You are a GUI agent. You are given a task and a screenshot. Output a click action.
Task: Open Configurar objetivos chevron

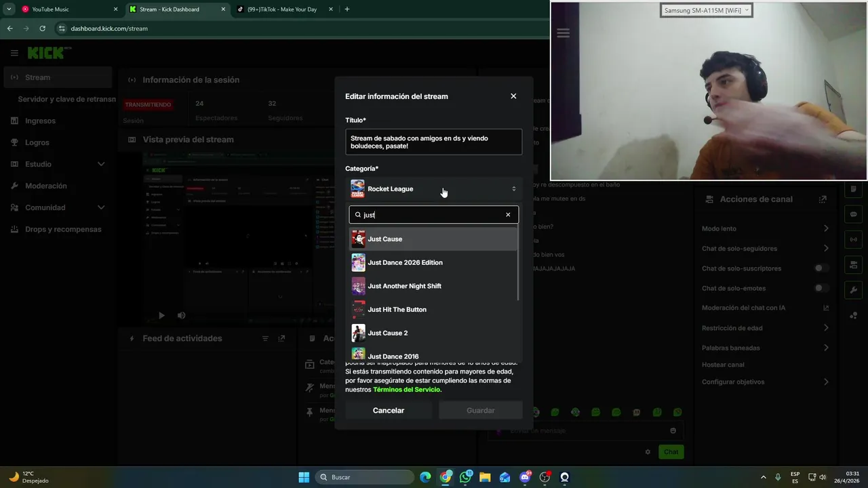[x=826, y=382]
